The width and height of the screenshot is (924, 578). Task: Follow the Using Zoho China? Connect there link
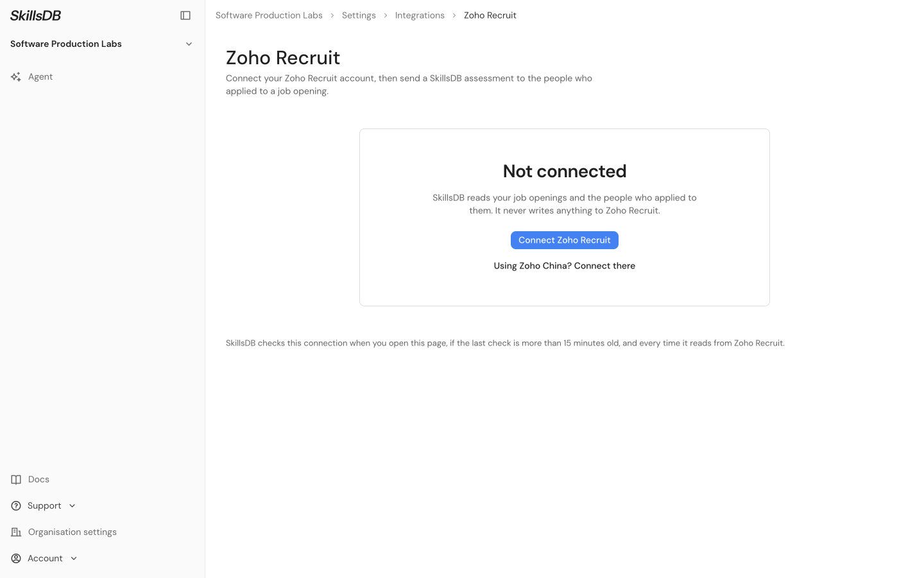(x=565, y=266)
